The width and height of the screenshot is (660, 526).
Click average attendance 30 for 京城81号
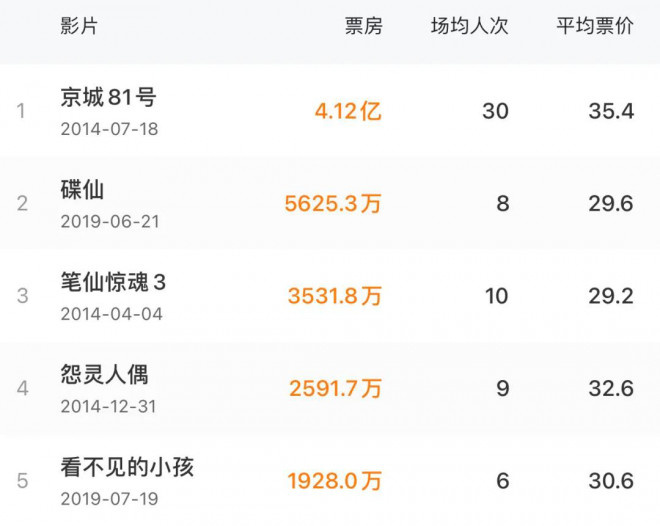[495, 112]
